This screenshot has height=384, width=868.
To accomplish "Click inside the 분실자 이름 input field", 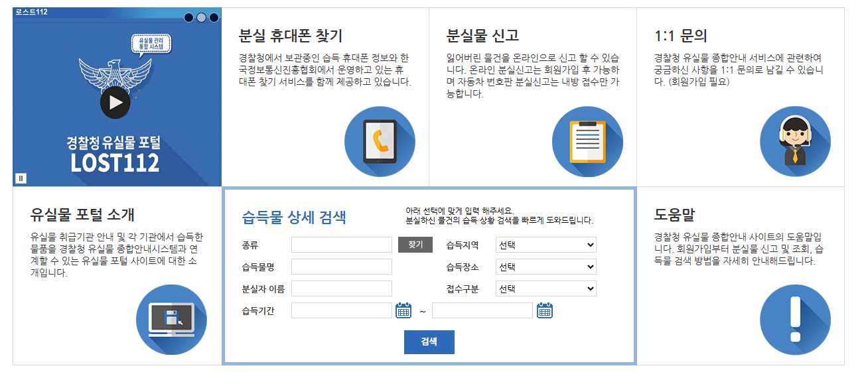I will 340,288.
